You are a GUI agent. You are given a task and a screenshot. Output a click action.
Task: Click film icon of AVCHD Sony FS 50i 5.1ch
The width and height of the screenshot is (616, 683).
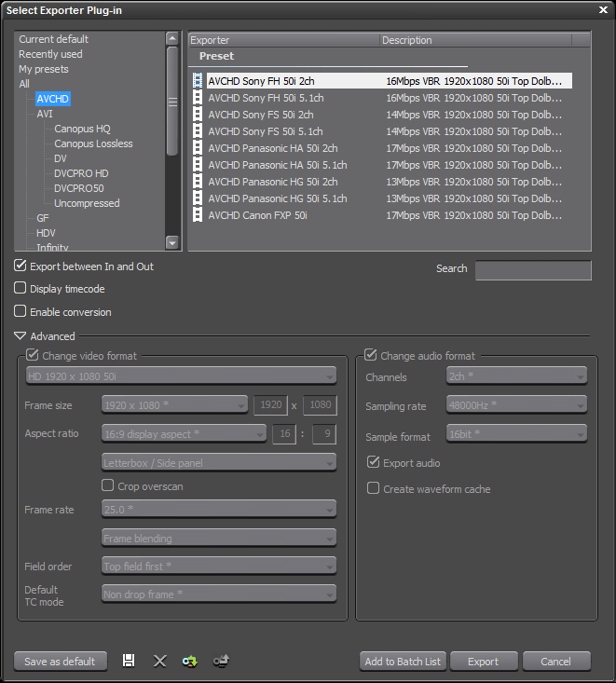(198, 131)
